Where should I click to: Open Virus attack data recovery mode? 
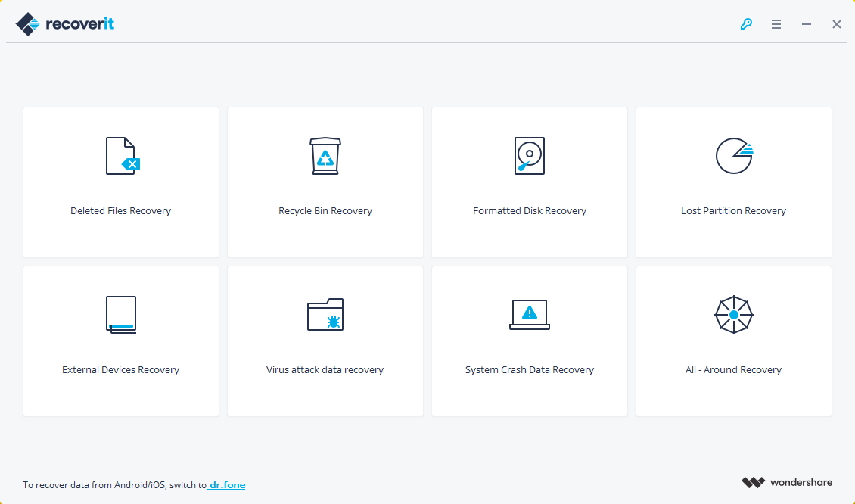click(x=325, y=341)
